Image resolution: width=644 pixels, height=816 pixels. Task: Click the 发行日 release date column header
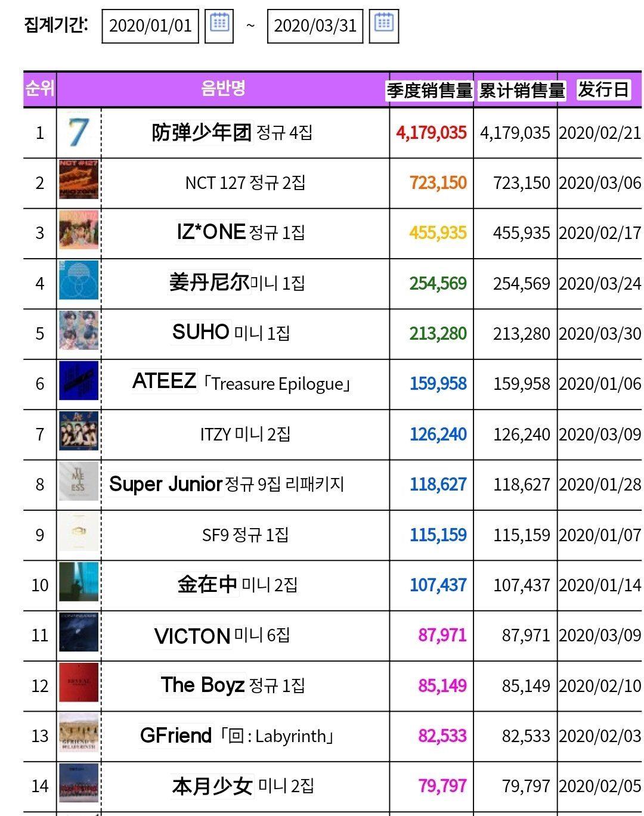603,89
